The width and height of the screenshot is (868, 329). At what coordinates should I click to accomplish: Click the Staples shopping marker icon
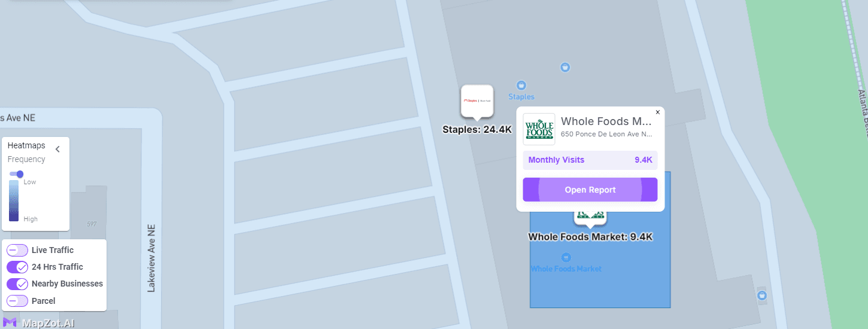[x=521, y=86]
